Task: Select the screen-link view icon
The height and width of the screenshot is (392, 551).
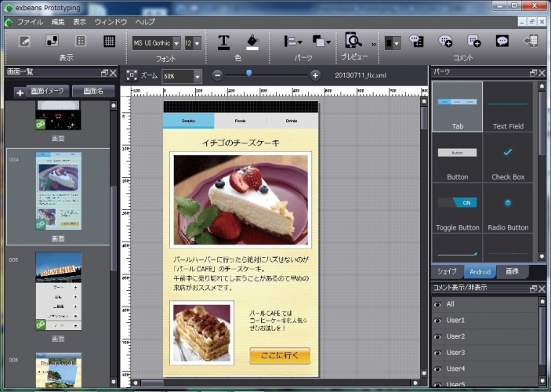Action: (53, 41)
